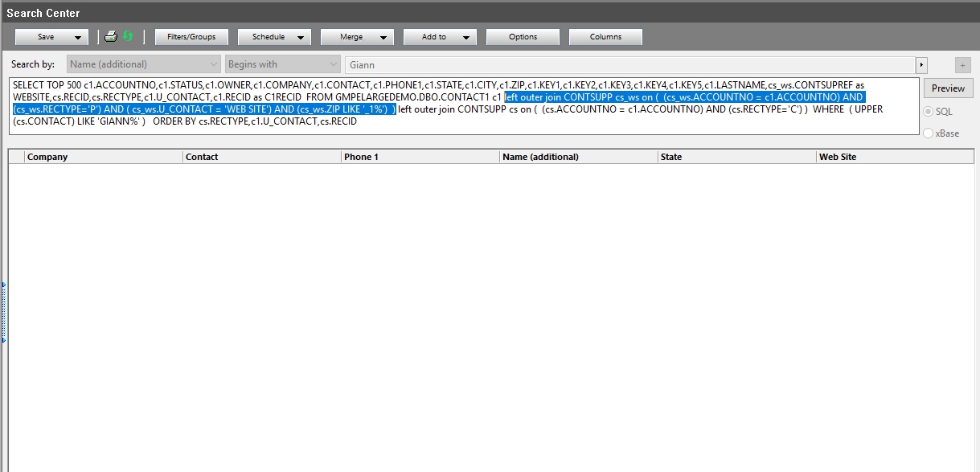The width and height of the screenshot is (980, 472).
Task: Click the Options button
Action: pyautogui.click(x=523, y=36)
